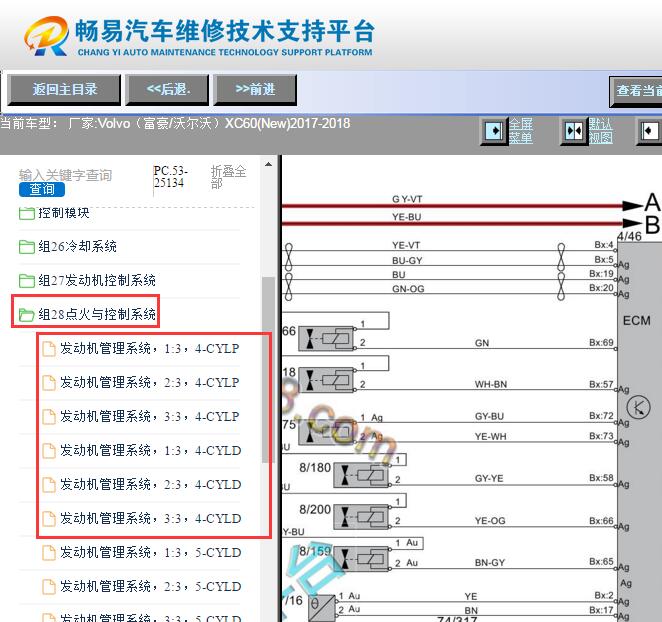Go back with the <<后退 button
662x622 pixels.
point(168,90)
